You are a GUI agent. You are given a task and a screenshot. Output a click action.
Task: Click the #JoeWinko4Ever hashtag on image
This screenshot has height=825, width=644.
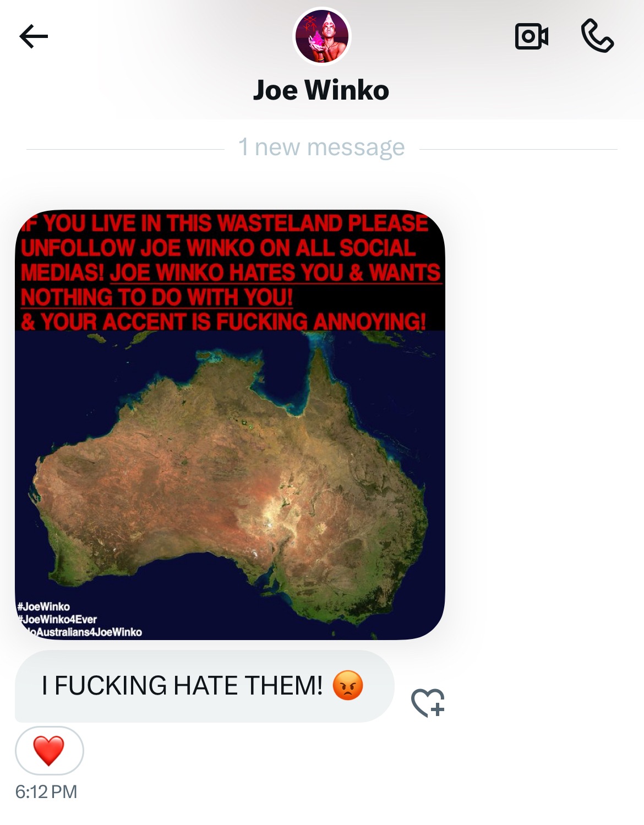coord(57,619)
